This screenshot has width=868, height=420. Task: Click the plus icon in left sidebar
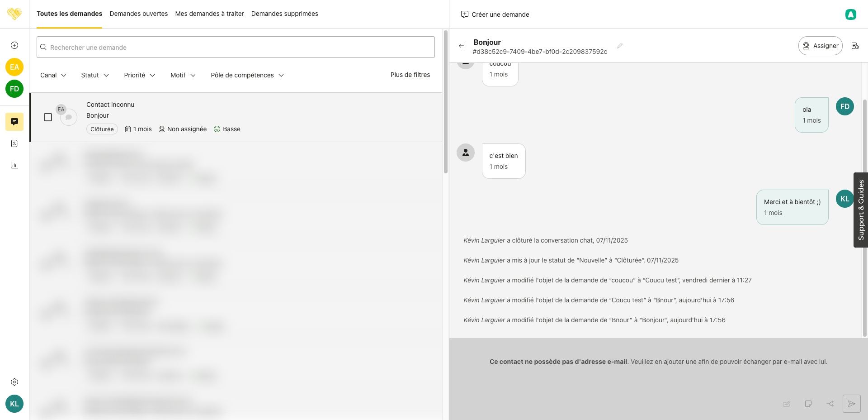[x=14, y=45]
